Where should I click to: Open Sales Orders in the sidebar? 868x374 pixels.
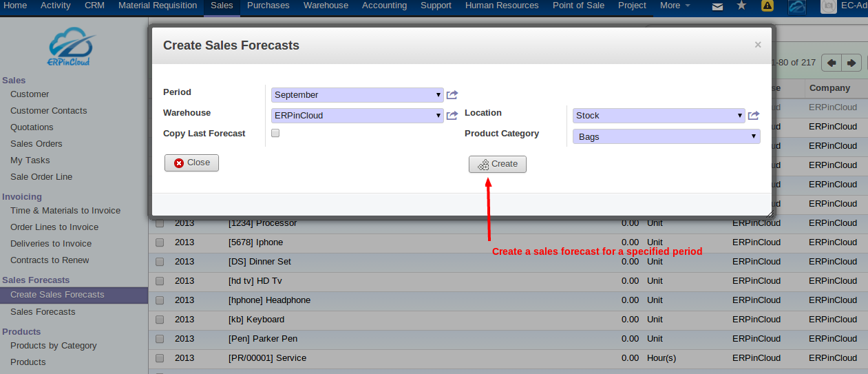click(36, 144)
